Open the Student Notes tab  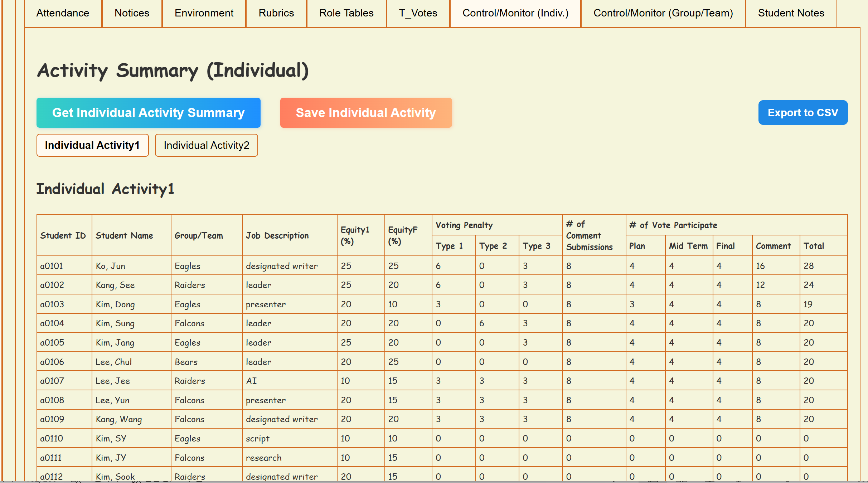(791, 13)
